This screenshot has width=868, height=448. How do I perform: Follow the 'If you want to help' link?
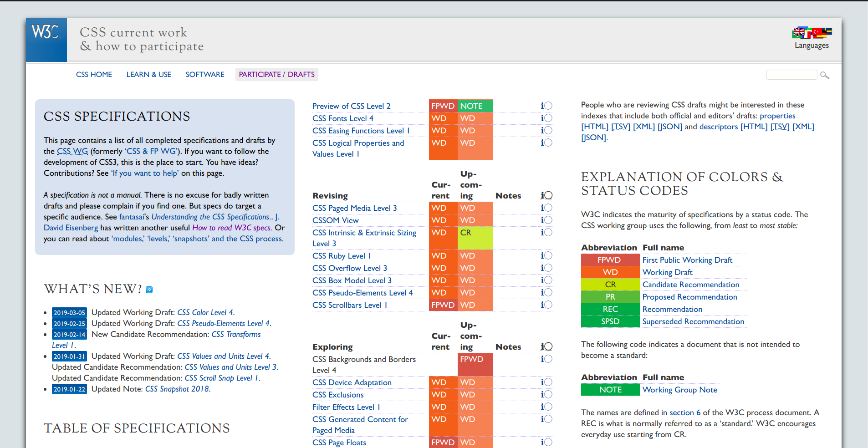[x=145, y=173]
